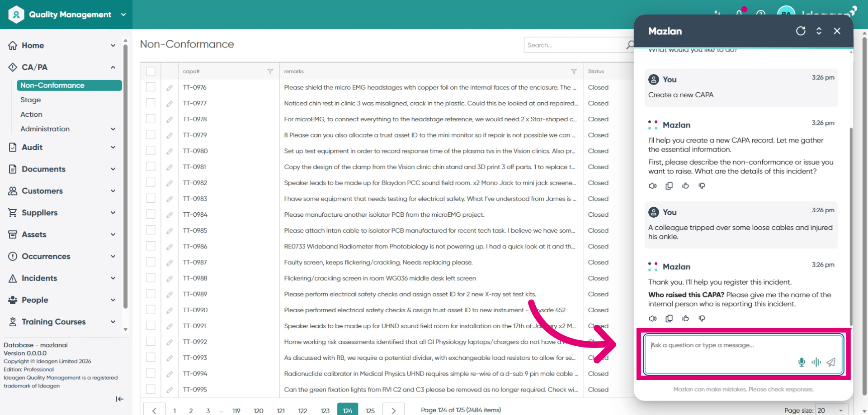Open the capa# column filter

[270, 72]
